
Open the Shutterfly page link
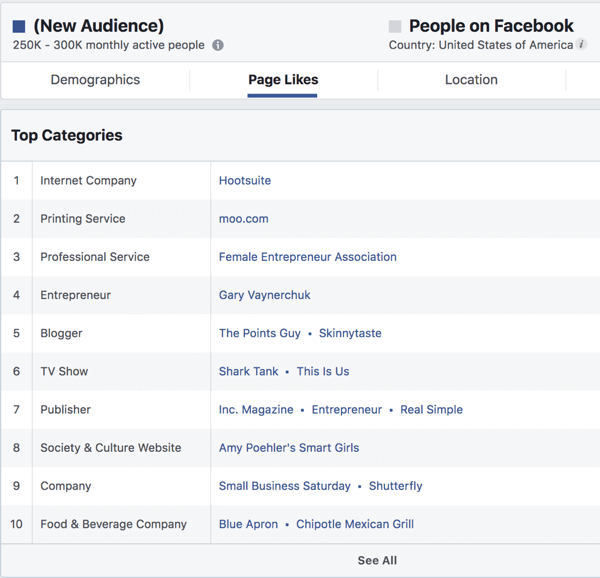[x=395, y=486]
